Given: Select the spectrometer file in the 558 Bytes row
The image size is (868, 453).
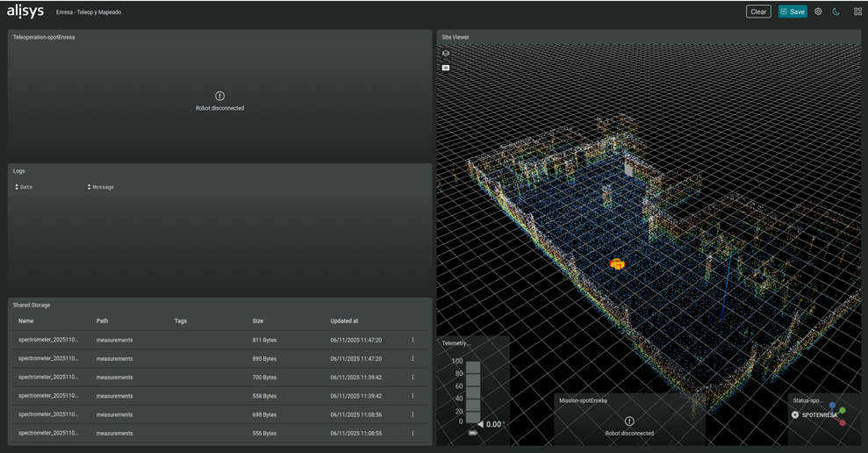Looking at the screenshot, I should pos(48,396).
